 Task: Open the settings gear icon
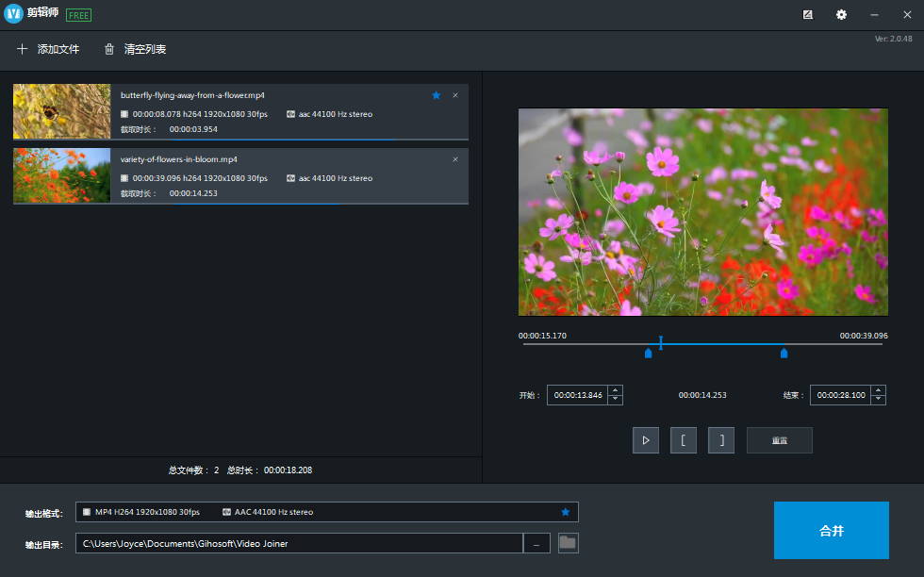click(841, 15)
